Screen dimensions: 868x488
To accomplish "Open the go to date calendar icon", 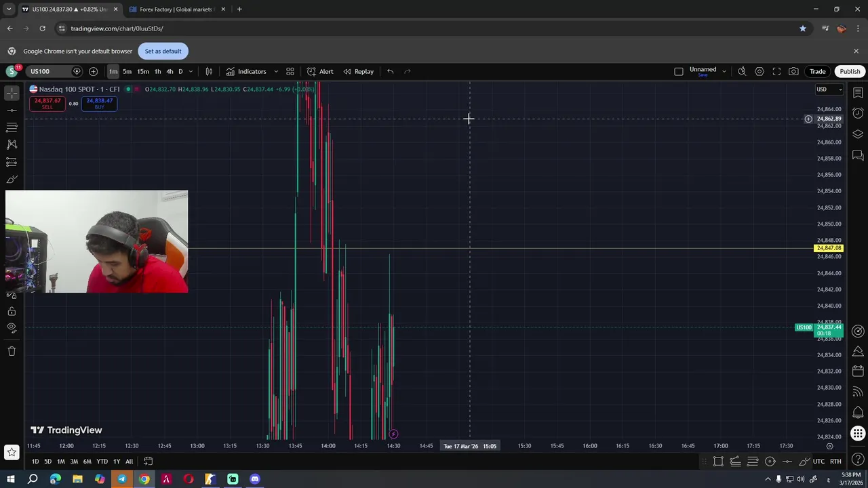I will pyautogui.click(x=148, y=462).
